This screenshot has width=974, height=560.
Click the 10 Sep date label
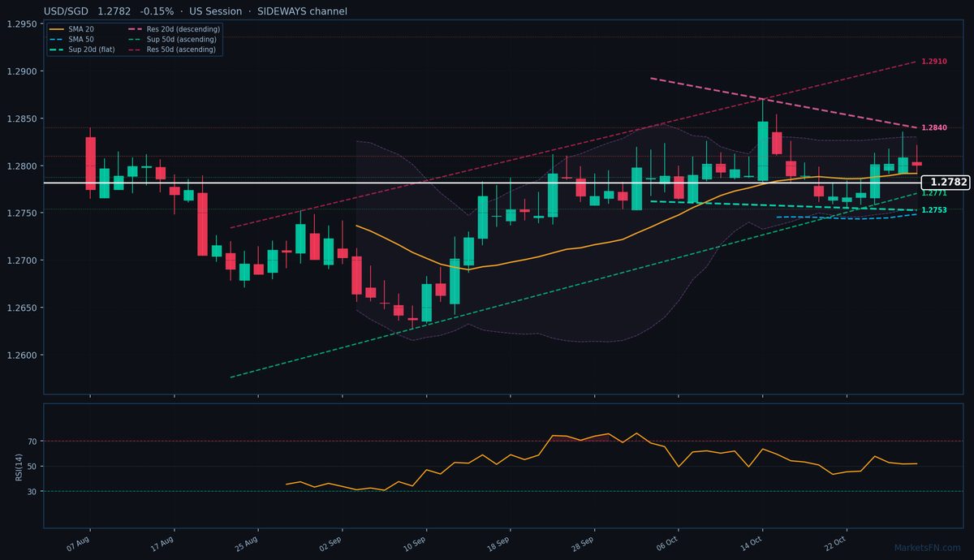pyautogui.click(x=415, y=542)
